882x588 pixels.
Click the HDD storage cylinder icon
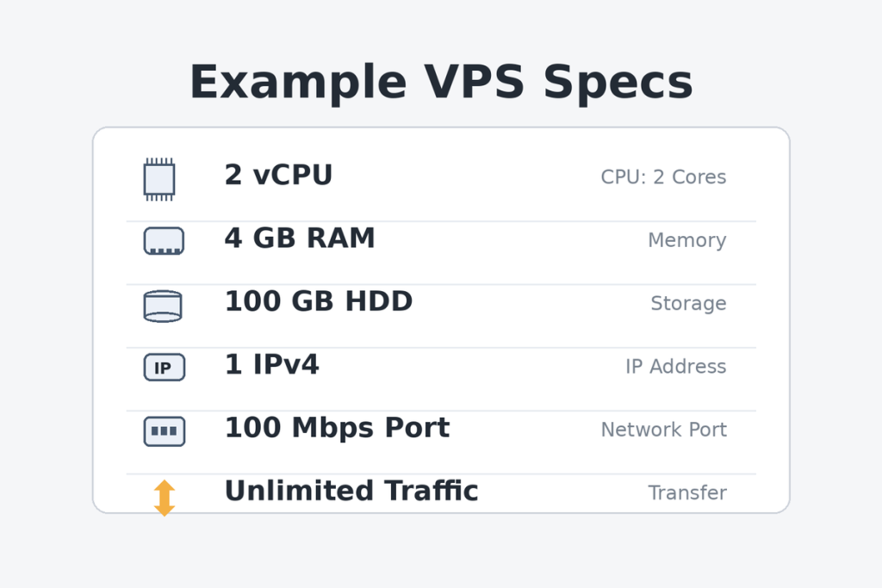click(x=163, y=306)
